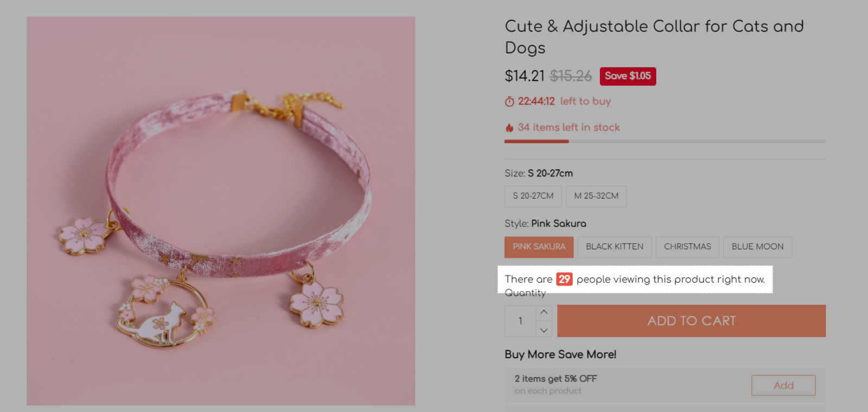This screenshot has width=868, height=412.
Task: Choose the Blue Moon style
Action: [x=757, y=247]
